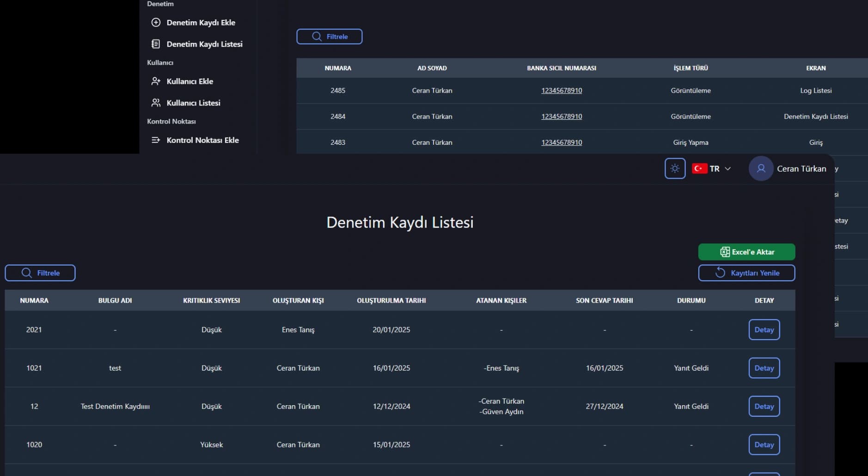Open Detay for record 1021
This screenshot has width=868, height=476.
[764, 368]
